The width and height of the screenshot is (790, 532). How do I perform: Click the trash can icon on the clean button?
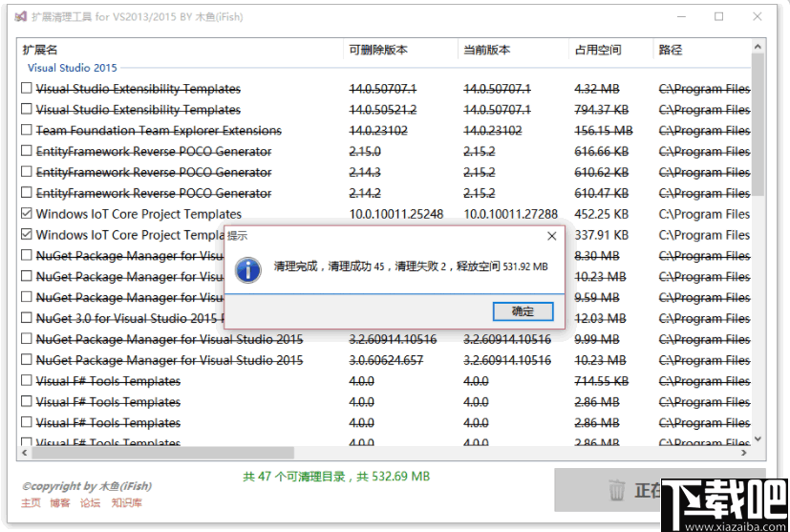(616, 490)
